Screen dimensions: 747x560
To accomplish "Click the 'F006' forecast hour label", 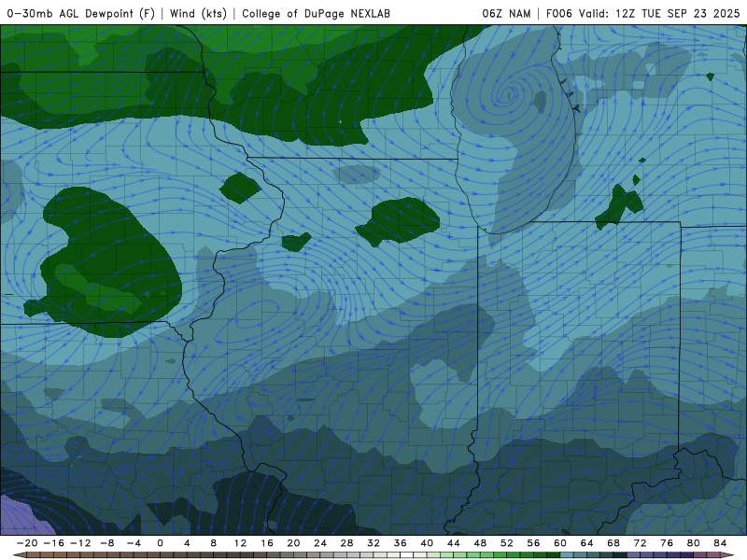I will click(x=558, y=13).
